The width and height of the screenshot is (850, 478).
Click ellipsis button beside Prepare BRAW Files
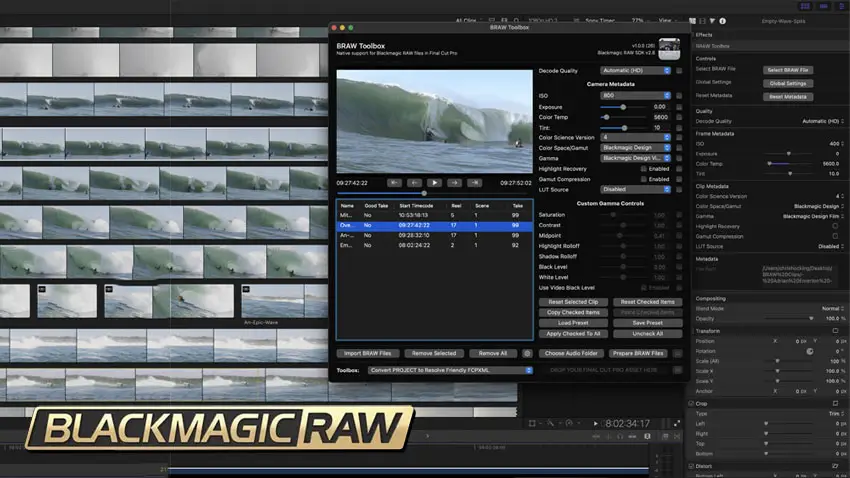(678, 353)
